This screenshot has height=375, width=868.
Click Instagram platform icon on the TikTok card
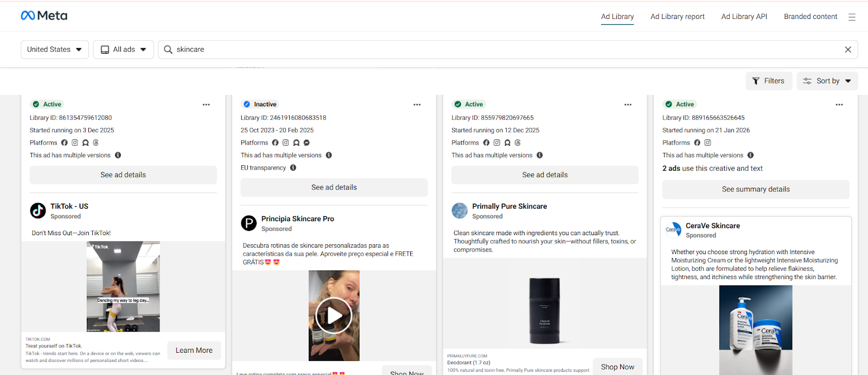75,143
